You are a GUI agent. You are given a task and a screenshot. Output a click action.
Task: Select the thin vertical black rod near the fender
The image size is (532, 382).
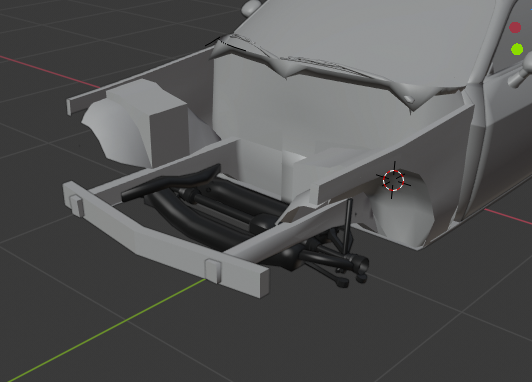[348, 226]
